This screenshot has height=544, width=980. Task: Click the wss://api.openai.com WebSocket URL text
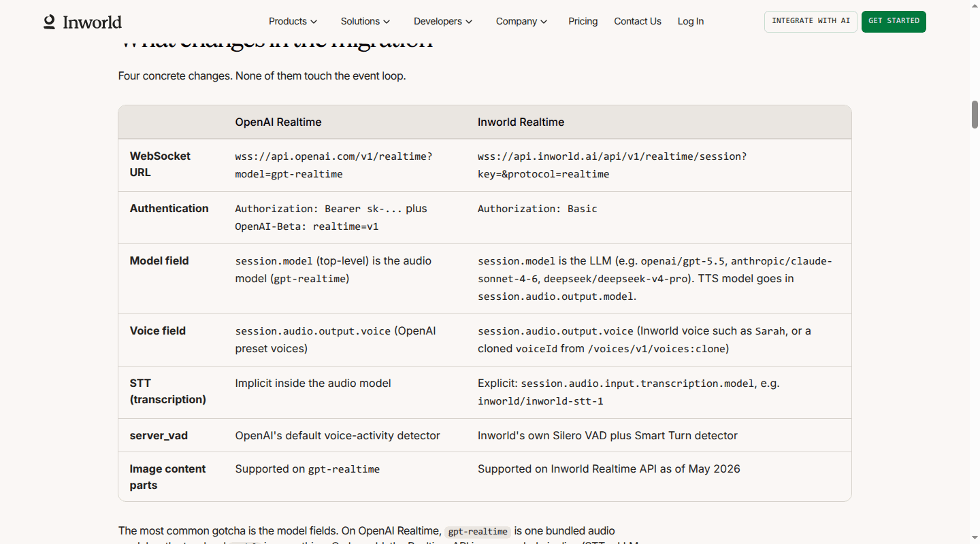click(333, 165)
